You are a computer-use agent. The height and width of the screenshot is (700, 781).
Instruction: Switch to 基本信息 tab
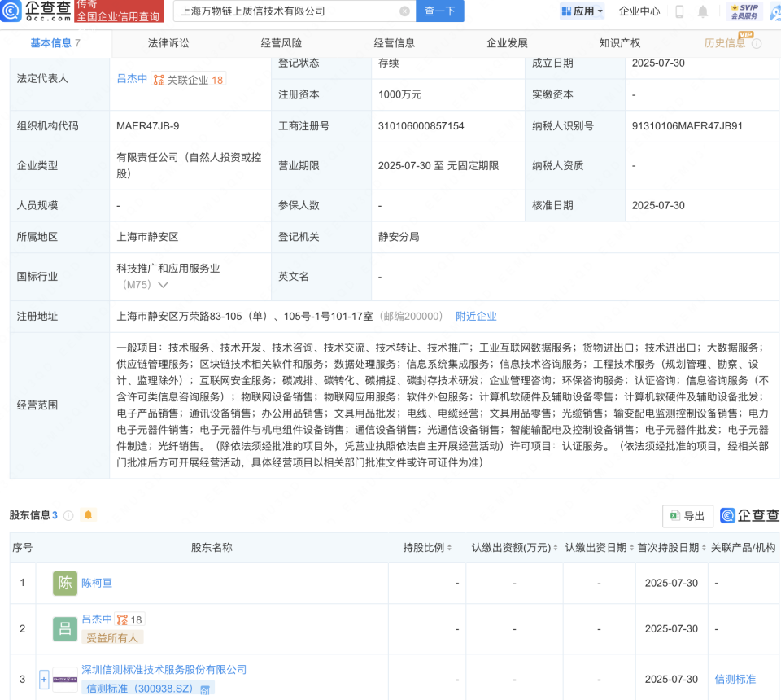[x=55, y=43]
